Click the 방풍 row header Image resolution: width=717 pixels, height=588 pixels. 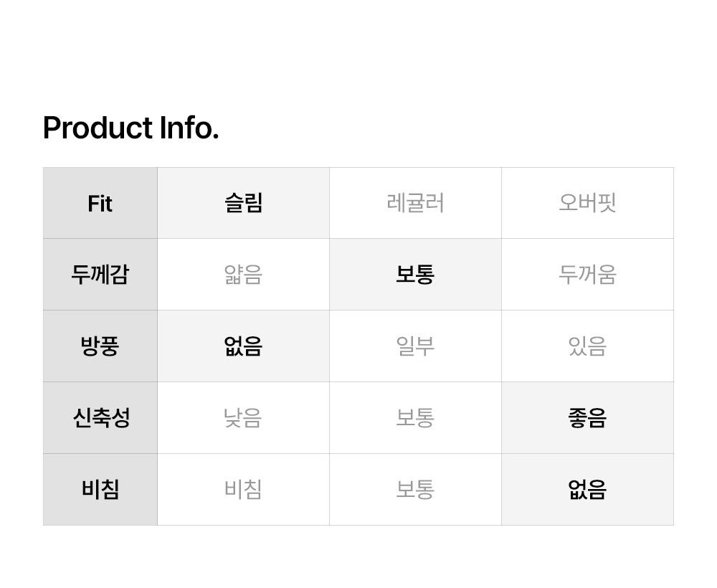[x=100, y=346]
